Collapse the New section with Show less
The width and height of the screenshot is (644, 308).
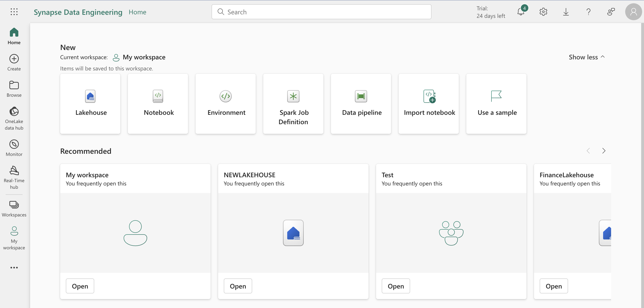(587, 57)
